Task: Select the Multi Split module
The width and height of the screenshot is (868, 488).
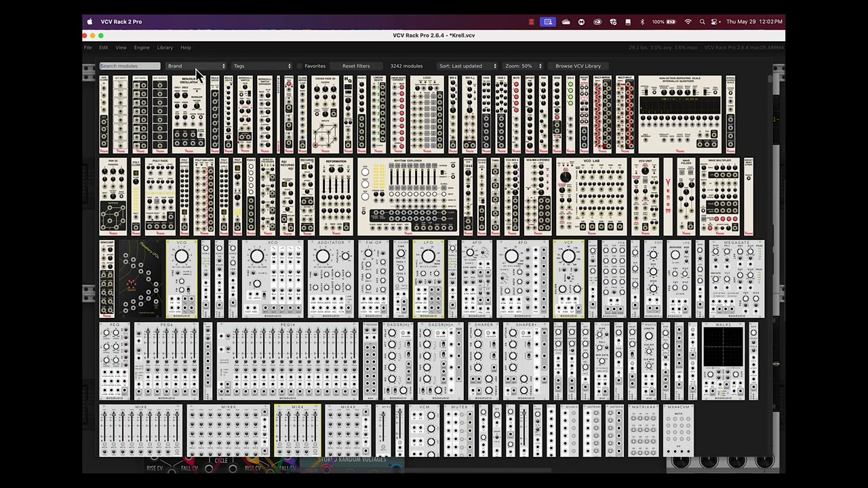Action: [x=625, y=115]
